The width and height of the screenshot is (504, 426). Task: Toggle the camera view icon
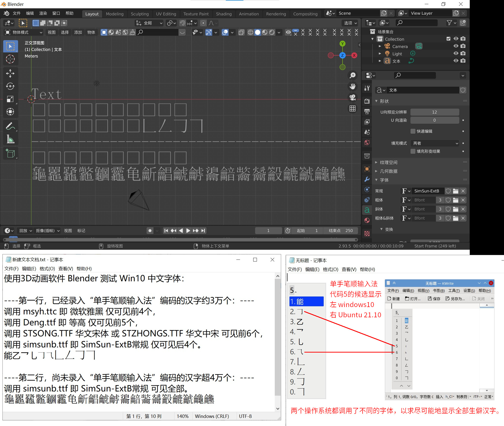click(353, 97)
